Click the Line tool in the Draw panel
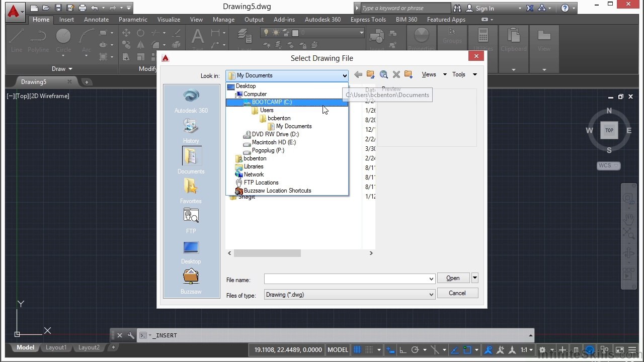 point(17,40)
